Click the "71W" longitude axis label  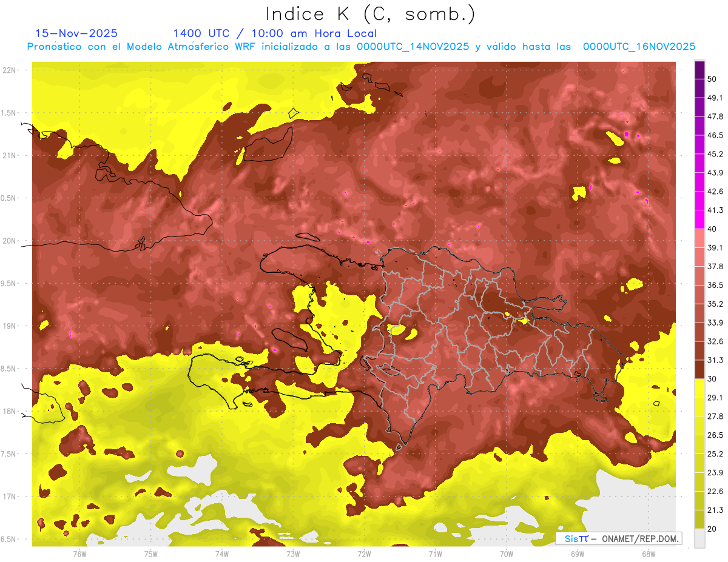[435, 554]
